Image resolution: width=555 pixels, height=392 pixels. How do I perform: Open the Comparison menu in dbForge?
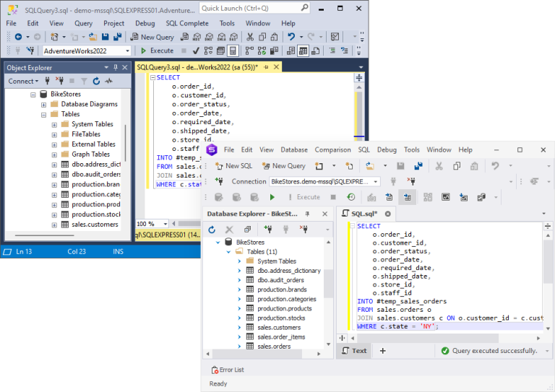[332, 150]
